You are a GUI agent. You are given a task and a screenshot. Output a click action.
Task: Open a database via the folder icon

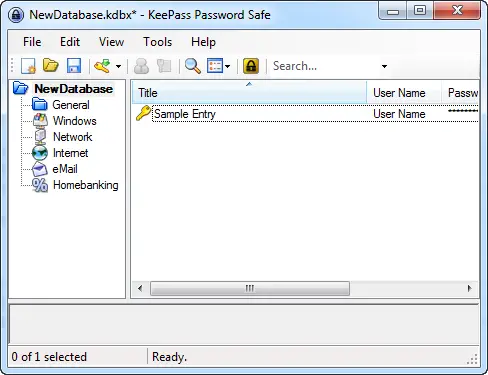[x=51, y=65]
